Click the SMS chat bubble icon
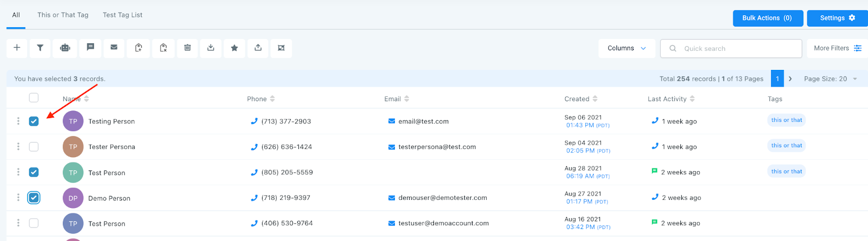 pos(91,48)
